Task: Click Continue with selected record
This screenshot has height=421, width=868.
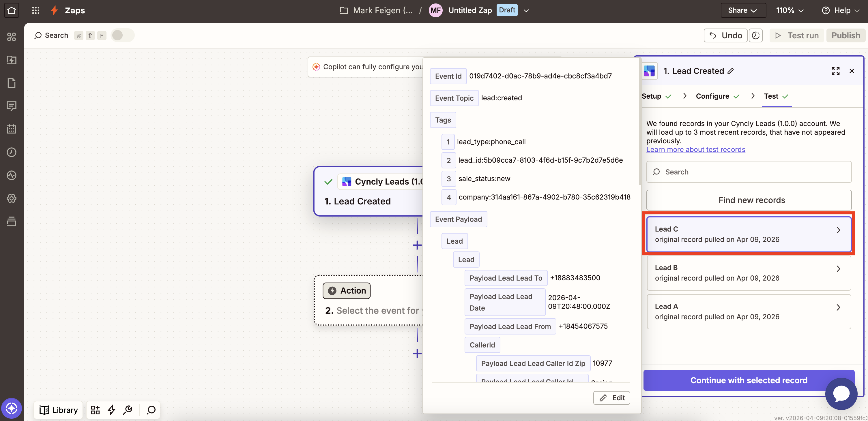Action: pos(749,380)
